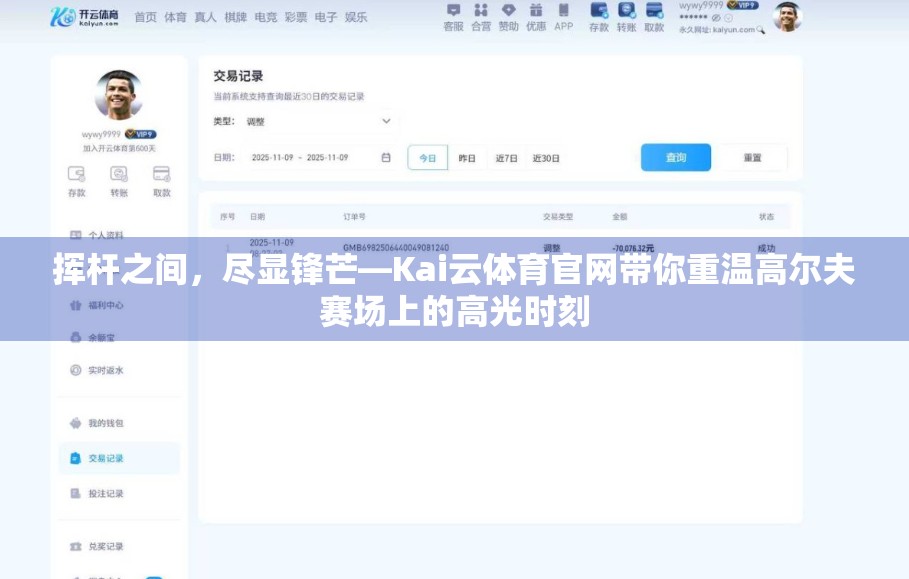This screenshot has height=579, width=909.
Task: Click the 查询 query button
Action: tap(677, 157)
